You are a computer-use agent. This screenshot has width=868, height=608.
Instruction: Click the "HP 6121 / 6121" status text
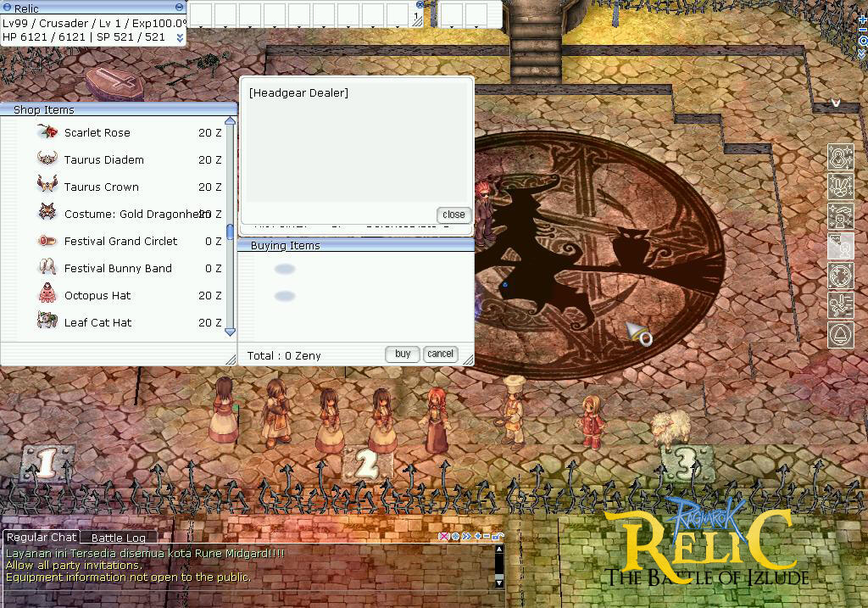click(44, 37)
